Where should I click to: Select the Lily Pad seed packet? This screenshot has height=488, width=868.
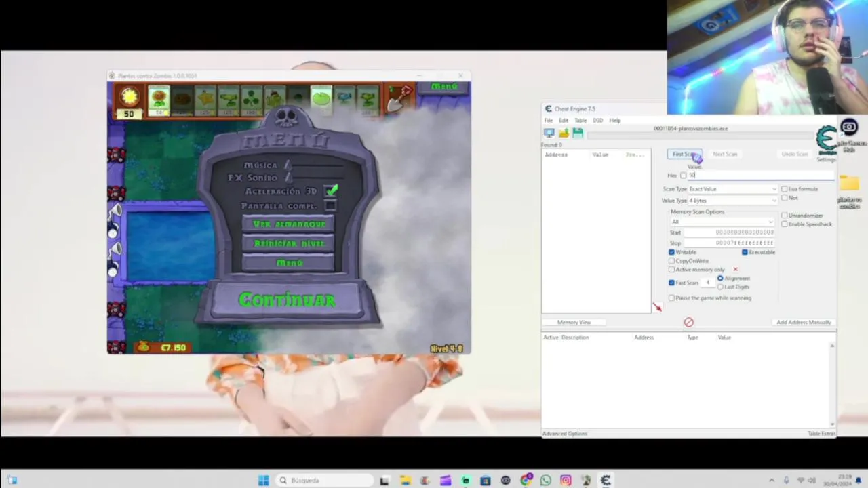(x=321, y=100)
